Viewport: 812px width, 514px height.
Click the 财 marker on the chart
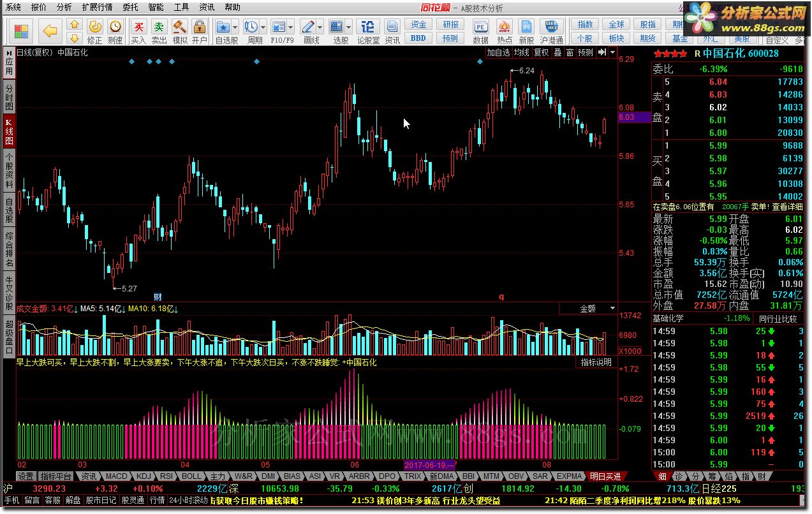click(x=158, y=297)
